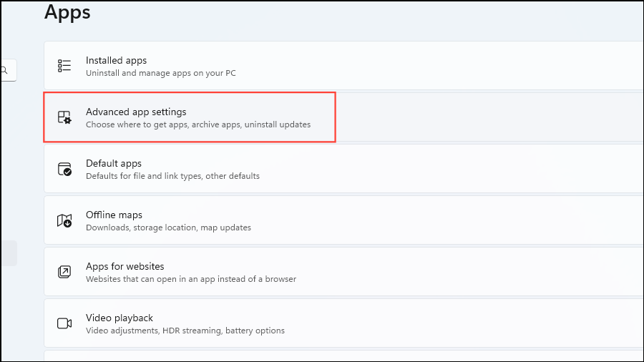Click the Video playback camera icon
The image size is (644, 362).
pos(64,323)
